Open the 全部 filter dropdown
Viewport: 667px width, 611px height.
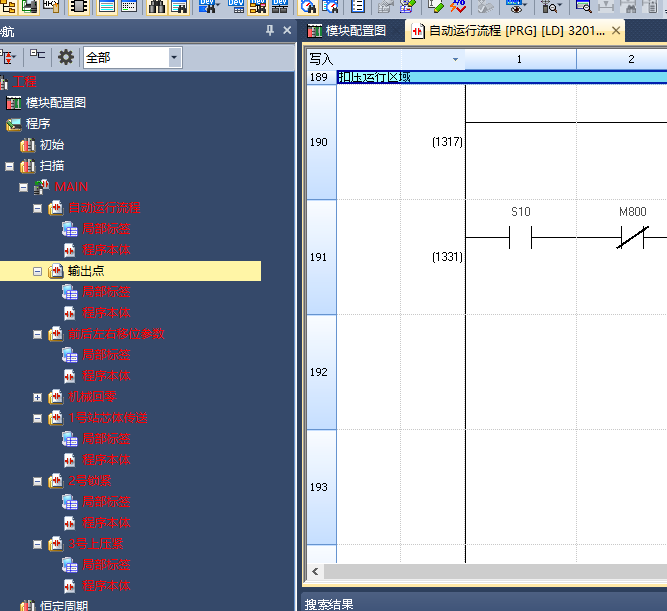point(175,57)
